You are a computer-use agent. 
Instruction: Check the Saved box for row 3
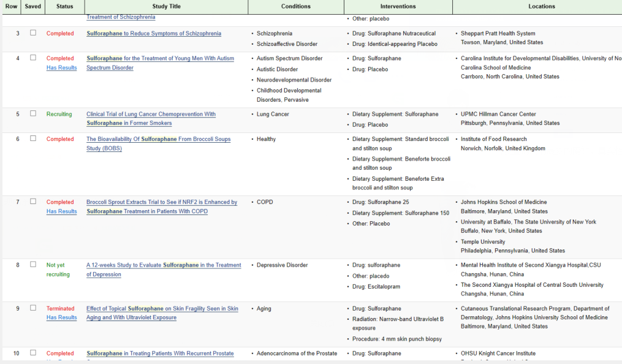[x=33, y=33]
